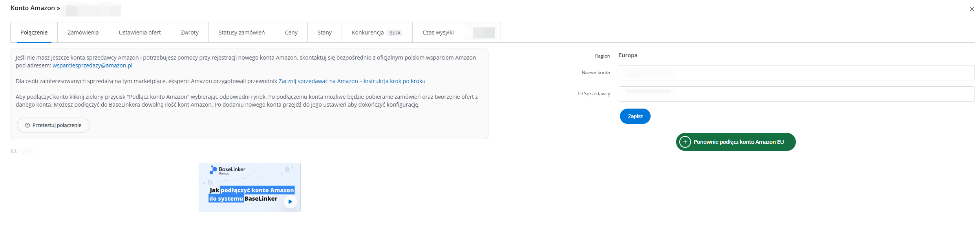Go to the Zwroty tab
The image size is (980, 225).
coord(190,33)
